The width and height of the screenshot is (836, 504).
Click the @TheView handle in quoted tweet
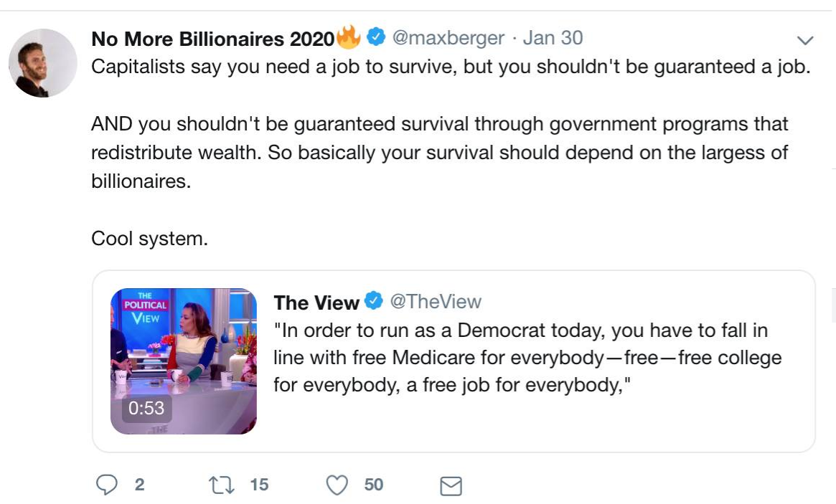436,302
